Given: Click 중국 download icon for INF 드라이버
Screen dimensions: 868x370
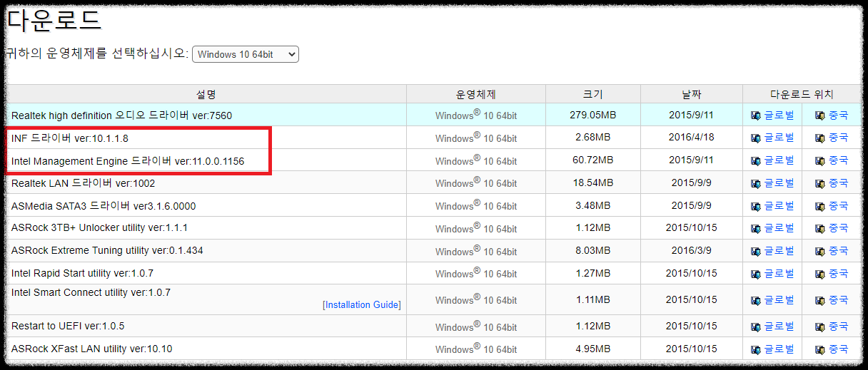Looking at the screenshot, I should 820,138.
